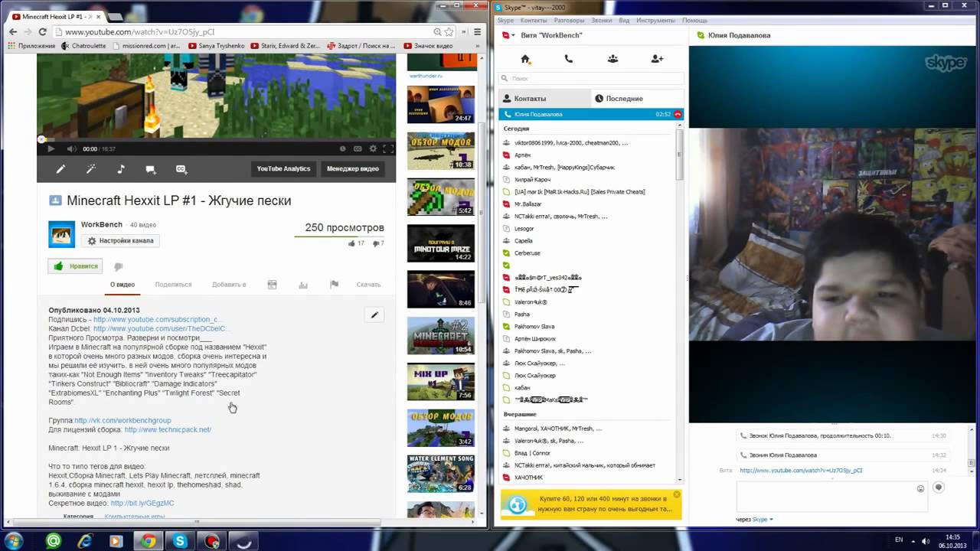
Task: Switch to Skype Последние tab
Action: (x=637, y=98)
